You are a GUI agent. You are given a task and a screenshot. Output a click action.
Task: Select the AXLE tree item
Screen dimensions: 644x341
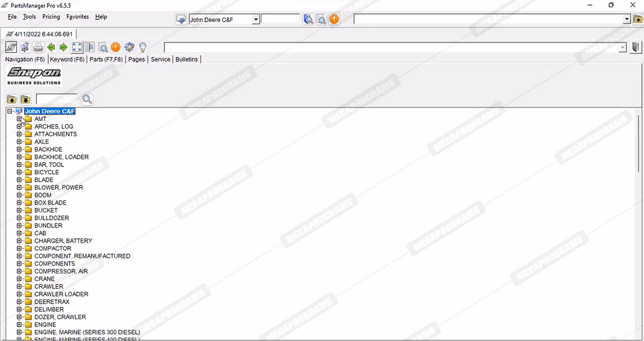41,141
